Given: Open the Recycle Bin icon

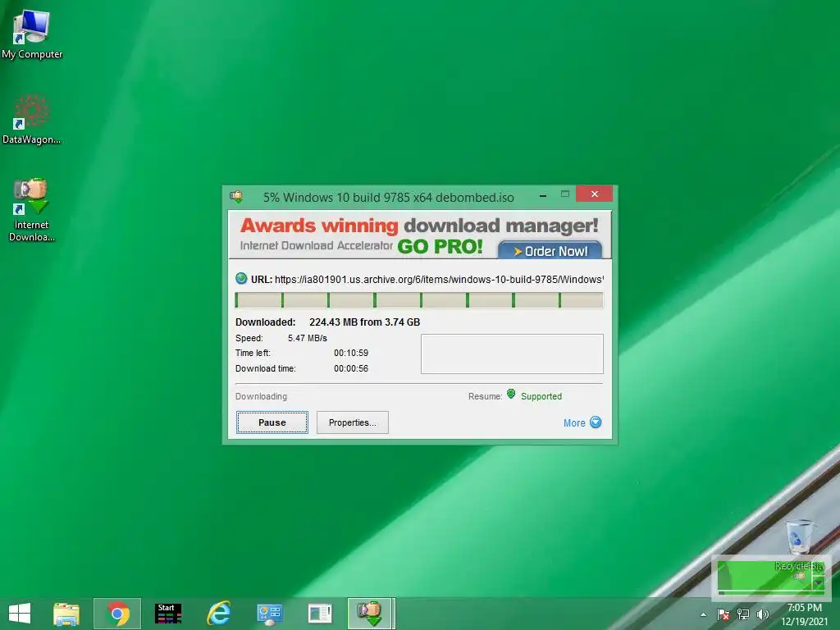Looking at the screenshot, I should [x=799, y=537].
